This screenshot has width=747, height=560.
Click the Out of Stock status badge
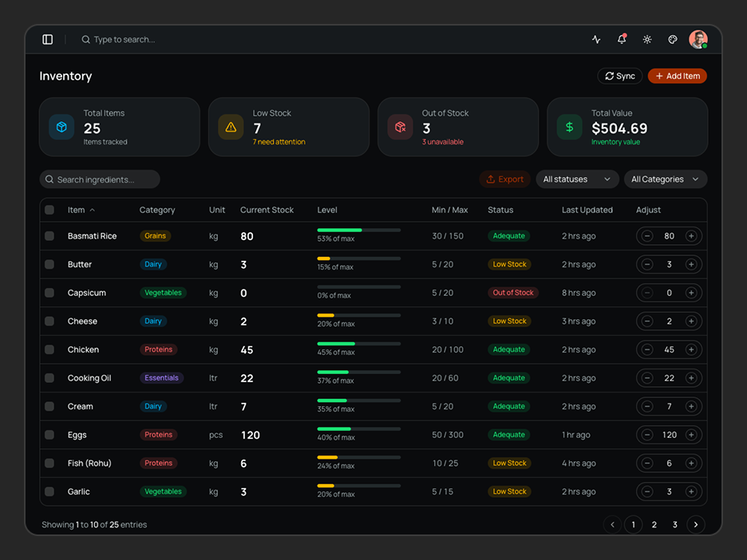coord(513,293)
